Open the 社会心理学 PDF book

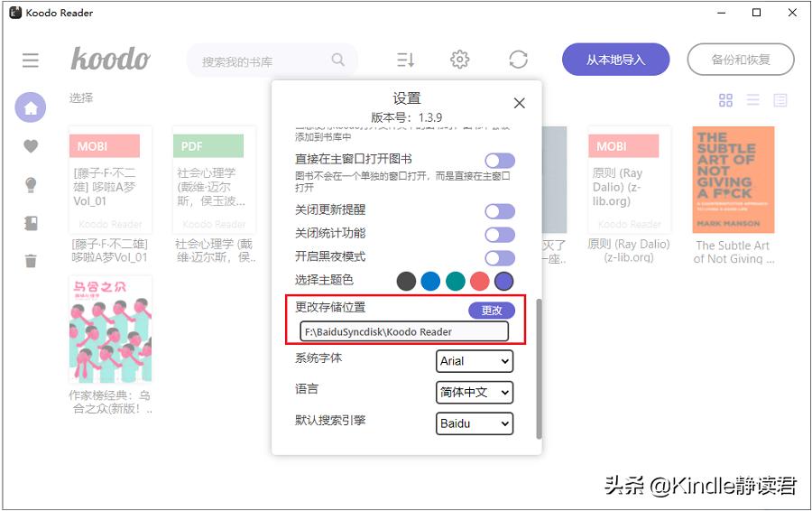pyautogui.click(x=214, y=180)
